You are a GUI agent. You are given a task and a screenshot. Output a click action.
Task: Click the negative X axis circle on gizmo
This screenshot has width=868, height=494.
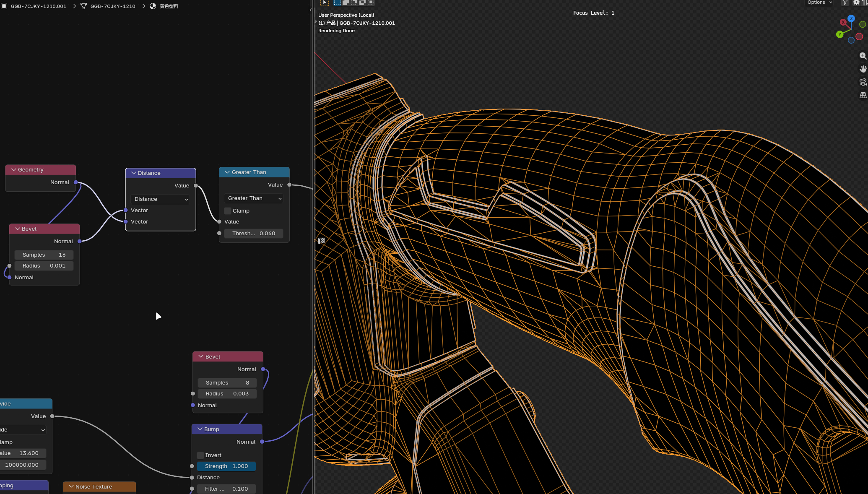[x=859, y=36]
